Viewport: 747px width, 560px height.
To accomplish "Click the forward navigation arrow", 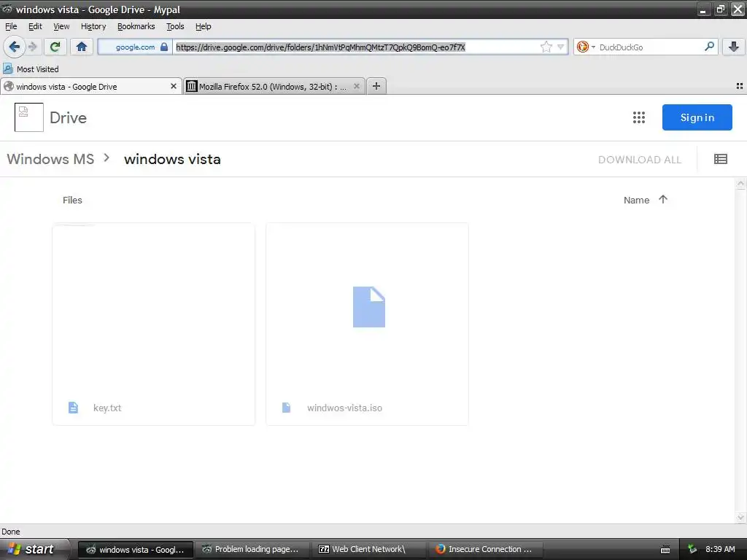I will coord(33,47).
